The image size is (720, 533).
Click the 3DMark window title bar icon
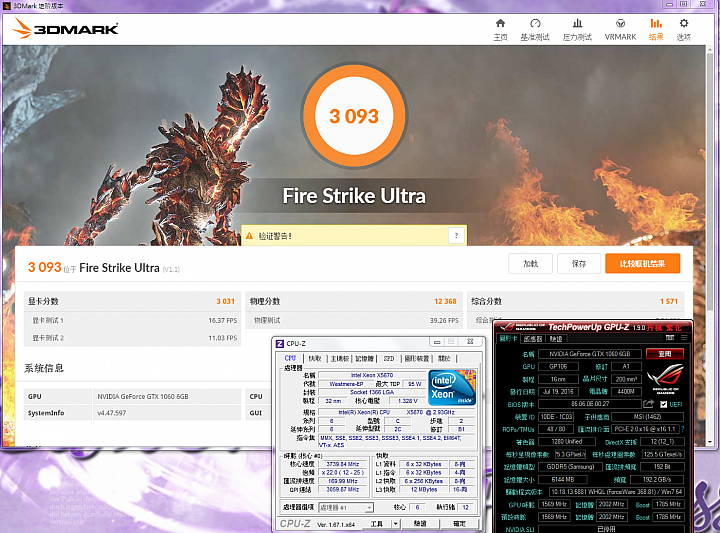click(6, 6)
